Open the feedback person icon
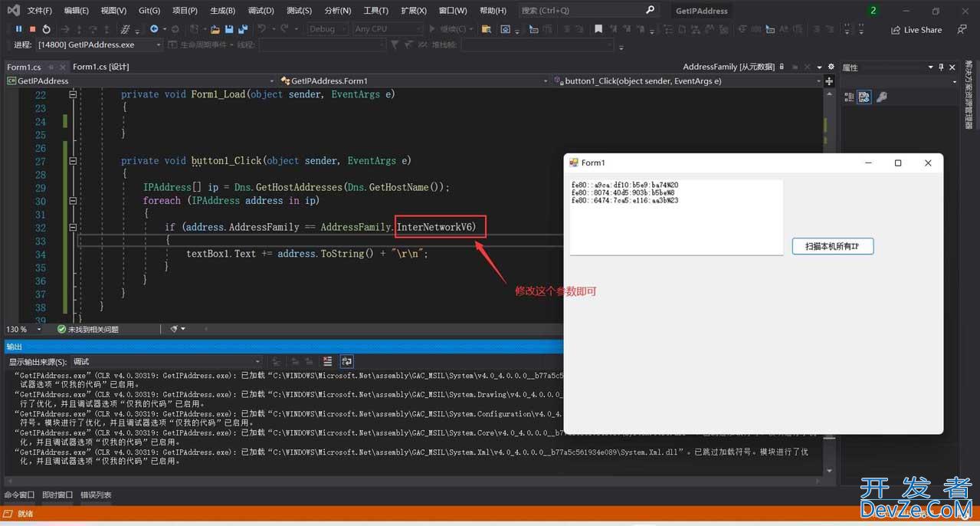 pos(961,29)
